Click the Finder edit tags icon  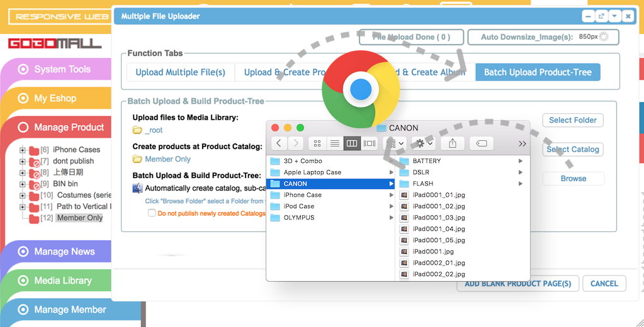[482, 143]
